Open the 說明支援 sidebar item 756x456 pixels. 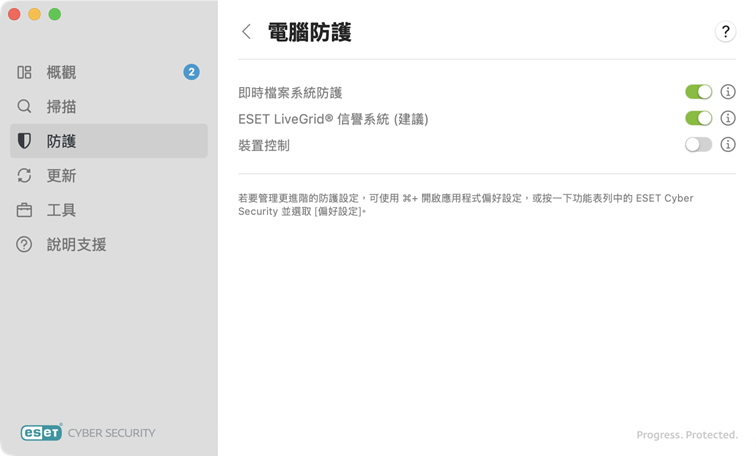click(109, 244)
